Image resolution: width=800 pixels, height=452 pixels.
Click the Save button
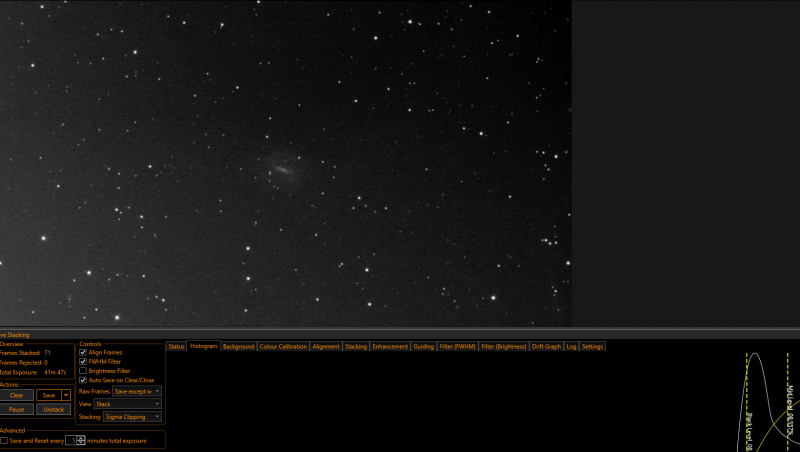[49, 395]
